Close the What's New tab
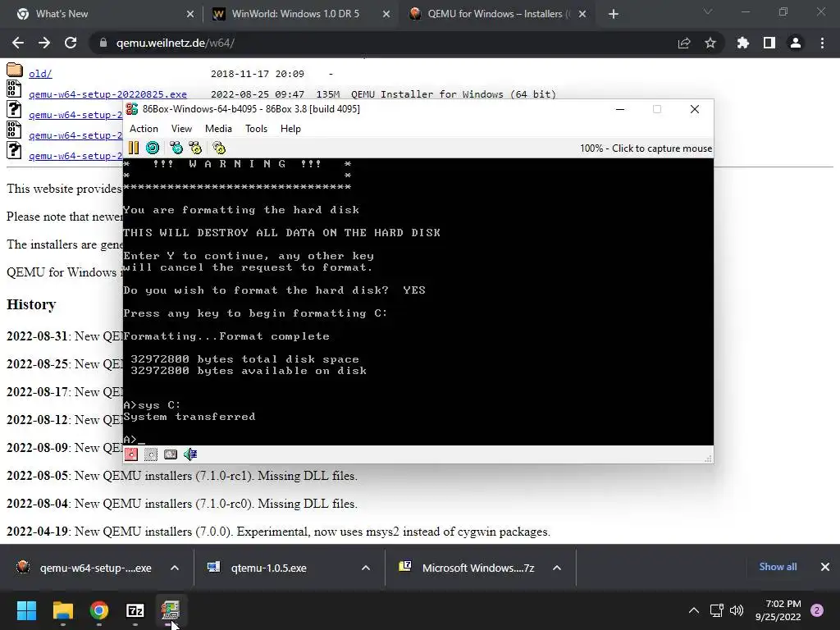Screen dimensions: 840x630 (190, 14)
